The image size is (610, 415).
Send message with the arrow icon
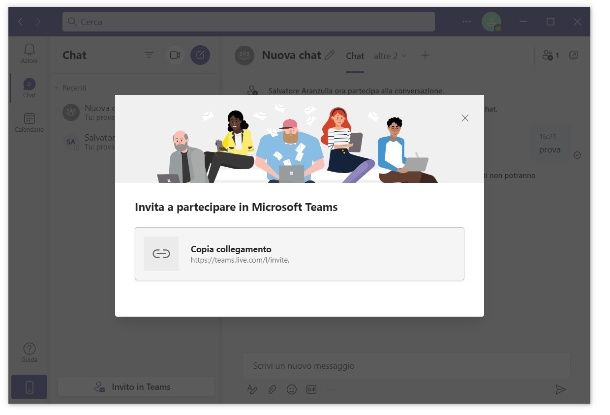pos(560,389)
